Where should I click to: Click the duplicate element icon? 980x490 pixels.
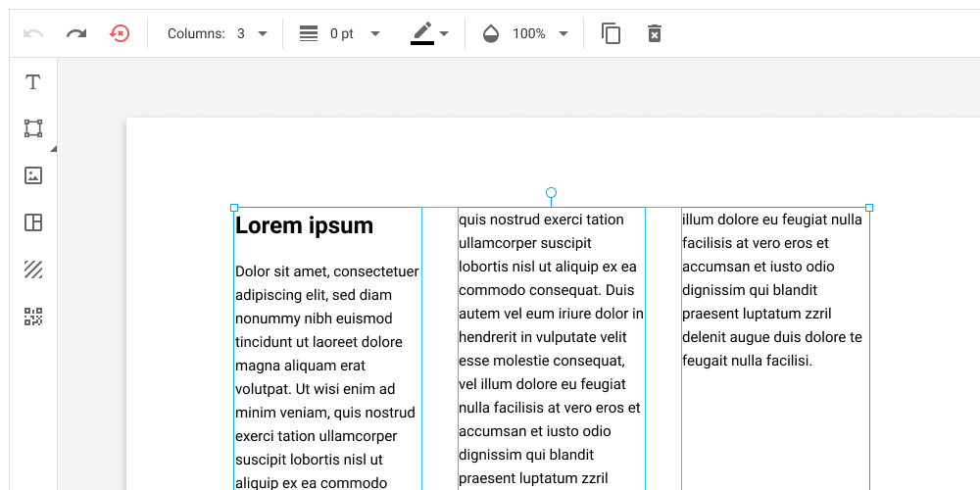point(612,33)
